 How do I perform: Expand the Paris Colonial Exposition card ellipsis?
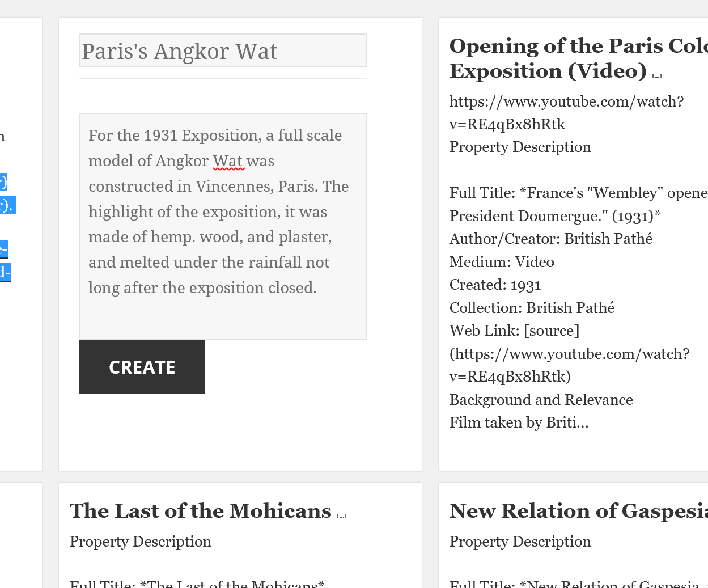657,75
